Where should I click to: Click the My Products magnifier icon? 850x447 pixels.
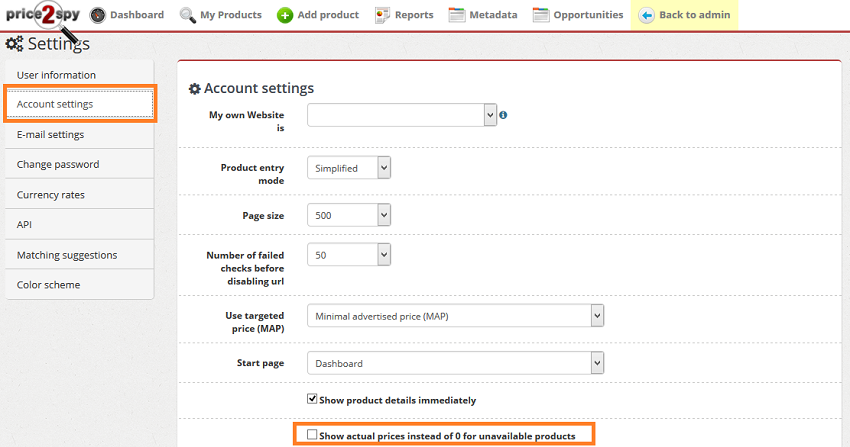pyautogui.click(x=188, y=15)
